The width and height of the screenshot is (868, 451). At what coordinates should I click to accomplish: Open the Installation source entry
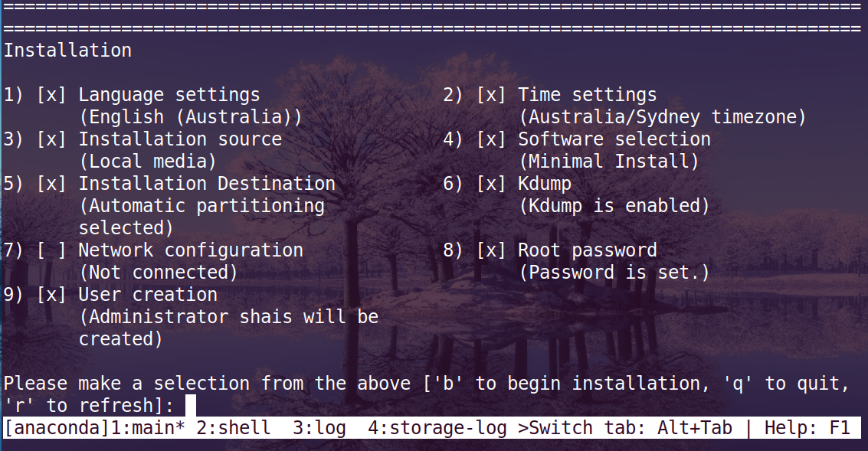pos(180,139)
